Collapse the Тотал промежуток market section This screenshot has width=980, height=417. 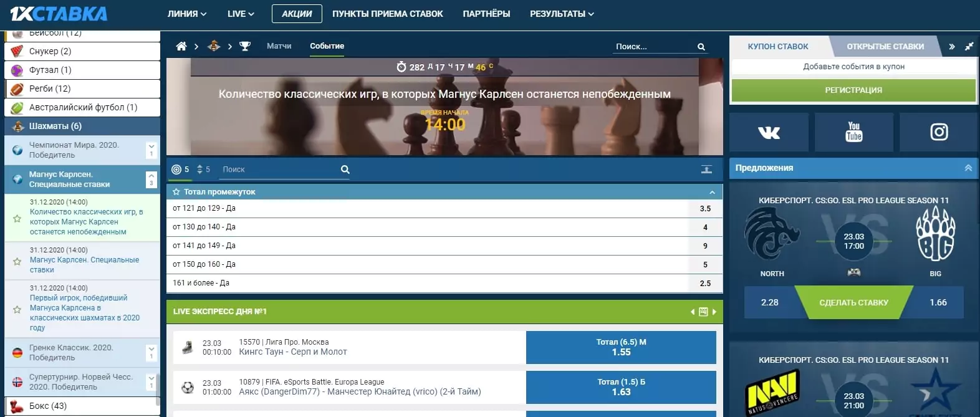[x=712, y=192]
